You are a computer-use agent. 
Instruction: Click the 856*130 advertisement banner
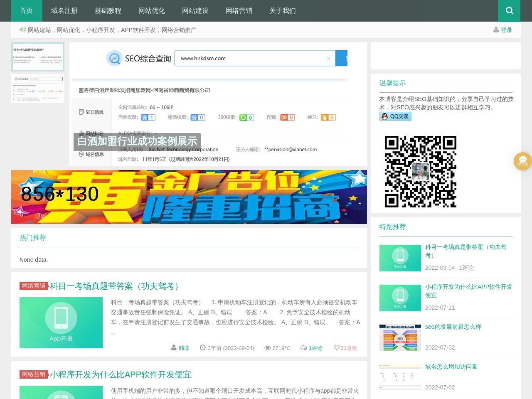pyautogui.click(x=189, y=197)
